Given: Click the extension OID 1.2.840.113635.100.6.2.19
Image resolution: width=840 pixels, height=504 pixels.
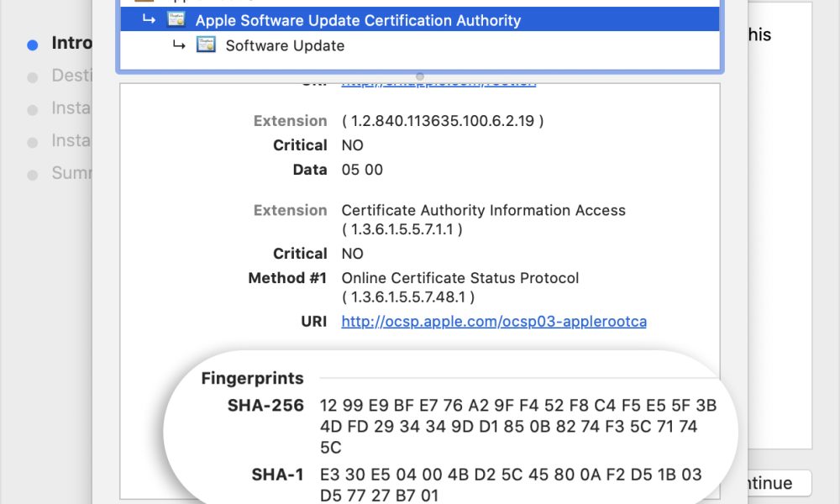Looking at the screenshot, I should tap(443, 121).
